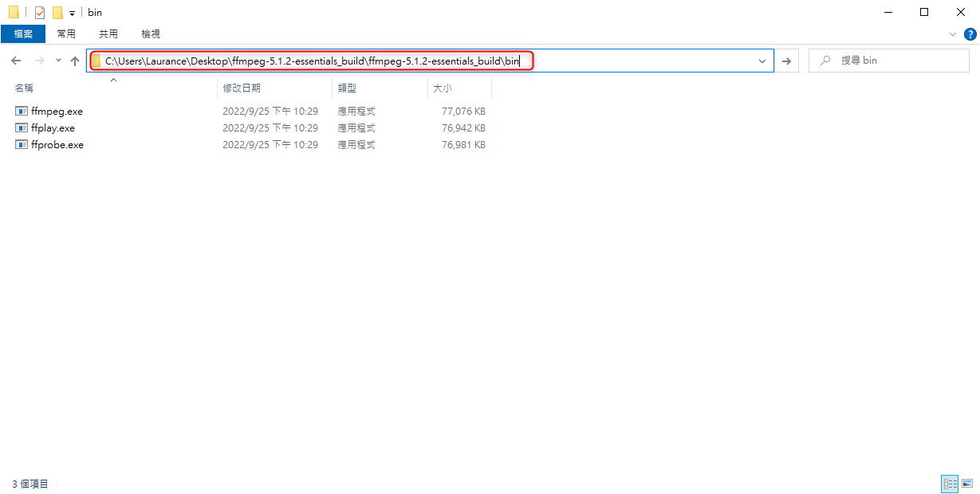980x494 pixels.
Task: Switch to Large icons view in status bar
Action: (x=967, y=484)
